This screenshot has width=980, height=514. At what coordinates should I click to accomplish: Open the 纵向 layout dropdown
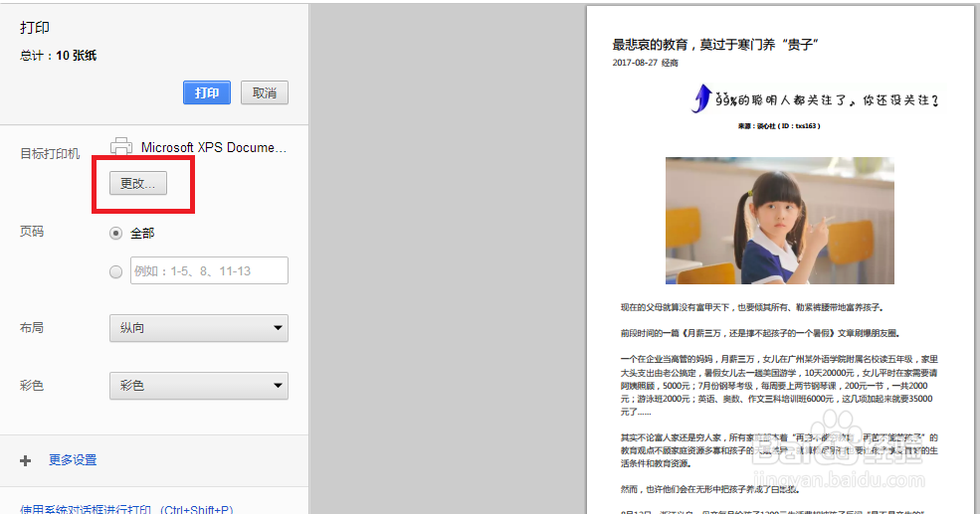pyautogui.click(x=199, y=328)
